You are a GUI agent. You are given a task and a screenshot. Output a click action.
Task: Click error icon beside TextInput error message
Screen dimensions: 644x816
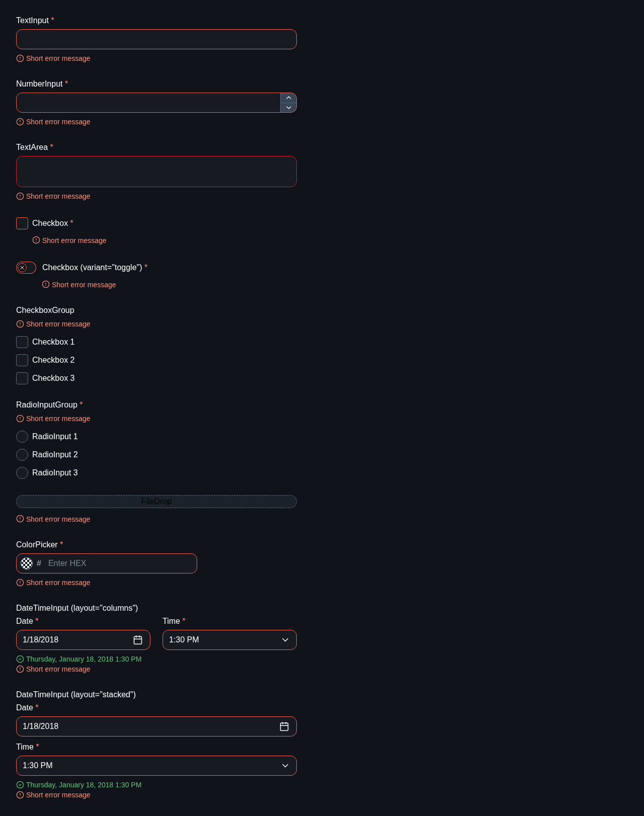click(x=20, y=58)
